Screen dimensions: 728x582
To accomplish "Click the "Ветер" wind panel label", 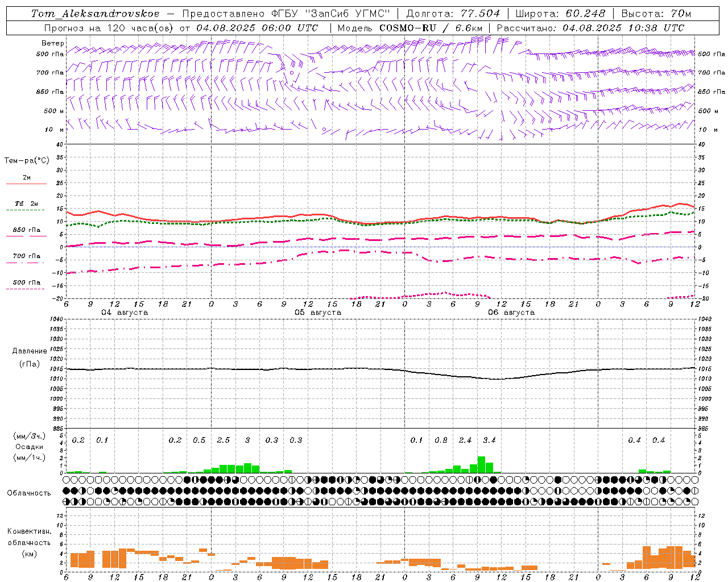I will point(52,43).
